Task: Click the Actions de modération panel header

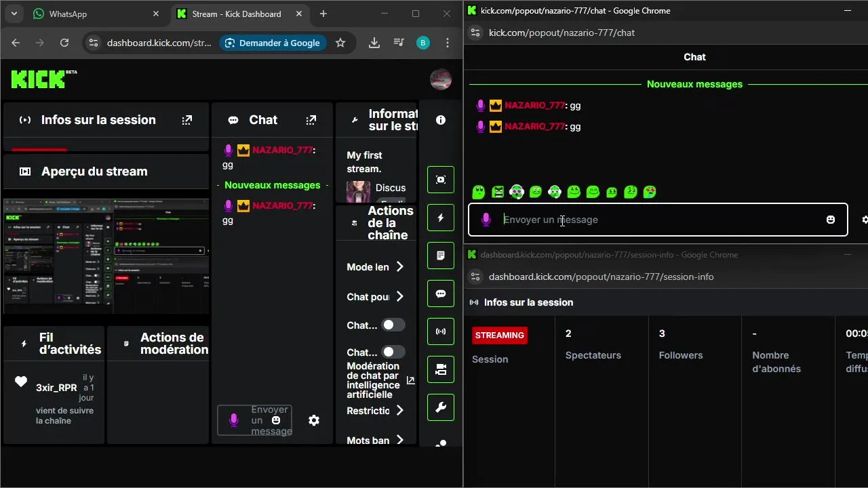Action: tap(158, 344)
